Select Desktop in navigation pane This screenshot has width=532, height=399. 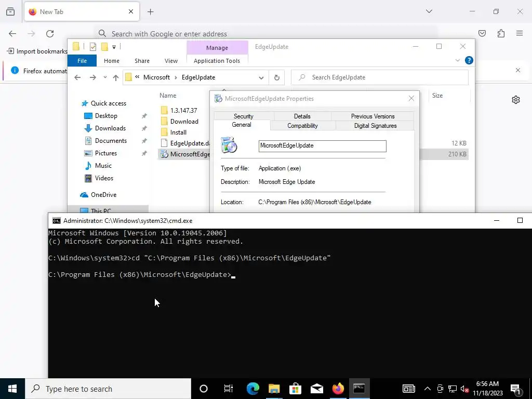tap(106, 116)
